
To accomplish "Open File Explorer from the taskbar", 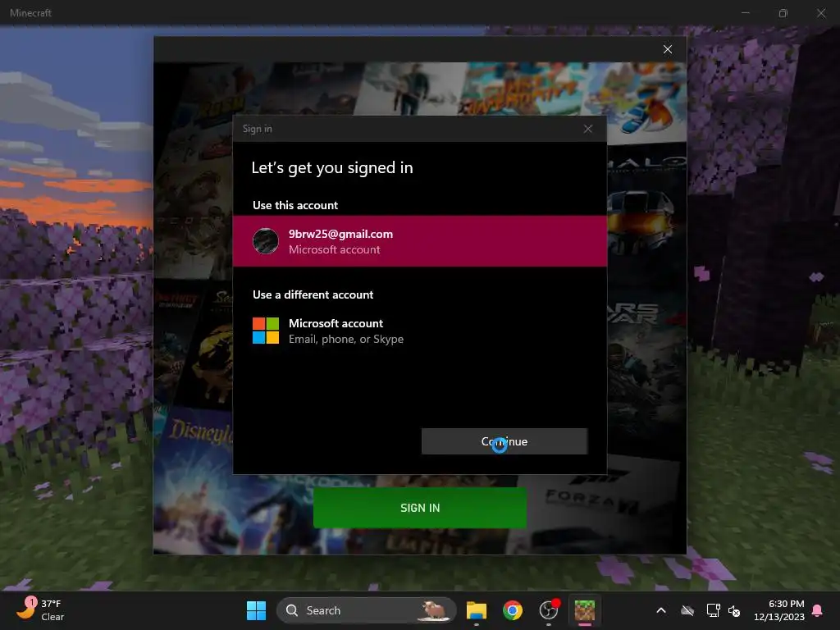I will [x=477, y=610].
